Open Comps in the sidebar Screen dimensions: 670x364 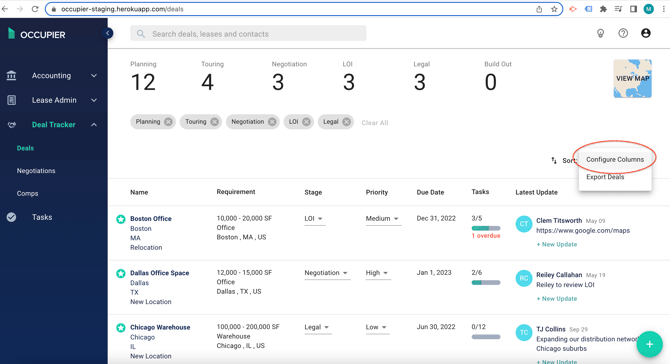27,193
